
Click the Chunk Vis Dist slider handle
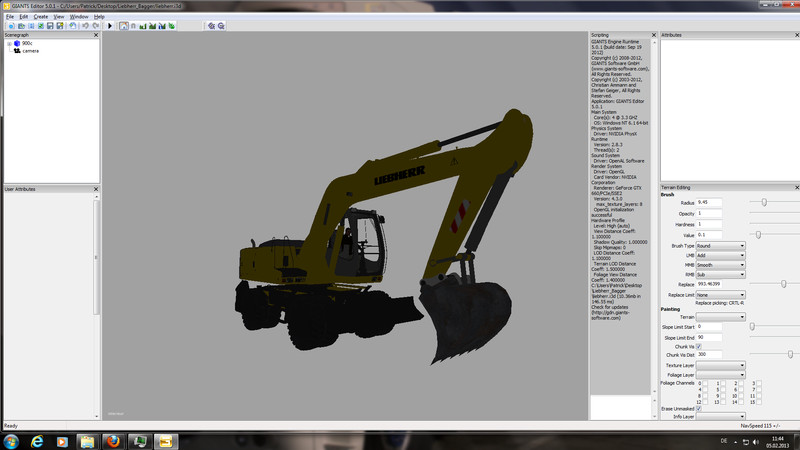[790, 354]
